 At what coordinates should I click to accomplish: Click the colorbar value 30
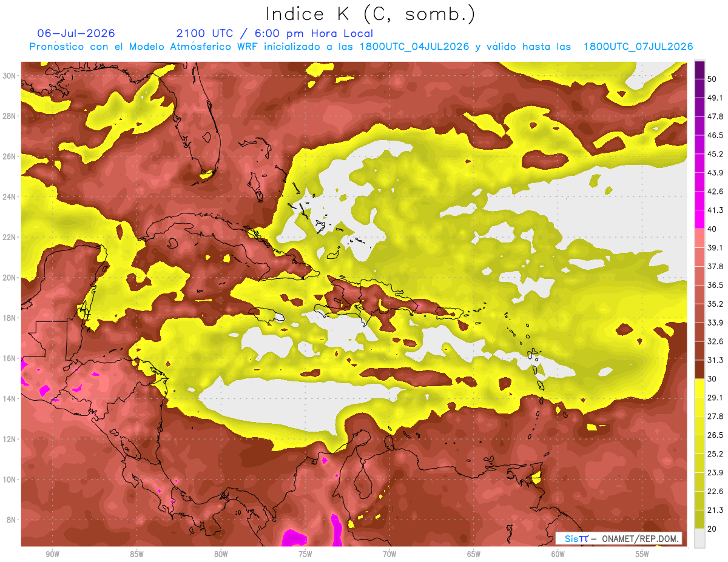tap(712, 379)
